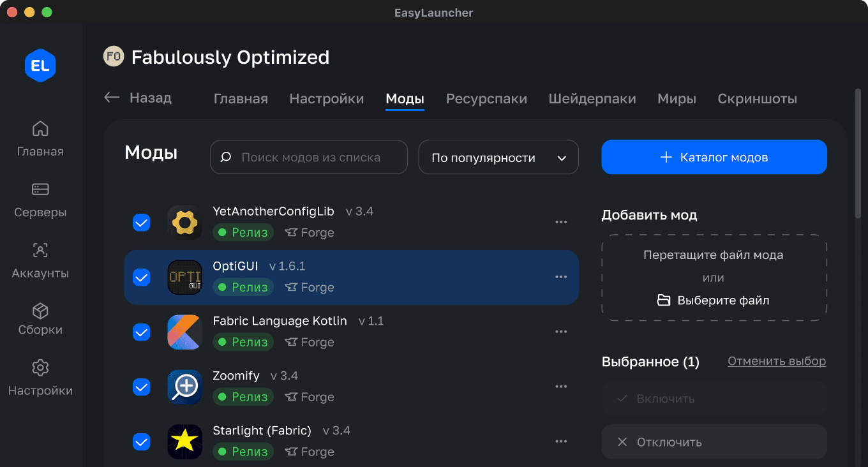The width and height of the screenshot is (868, 467).
Task: Click the OptiGUI mod thumbnail icon
Action: click(184, 277)
